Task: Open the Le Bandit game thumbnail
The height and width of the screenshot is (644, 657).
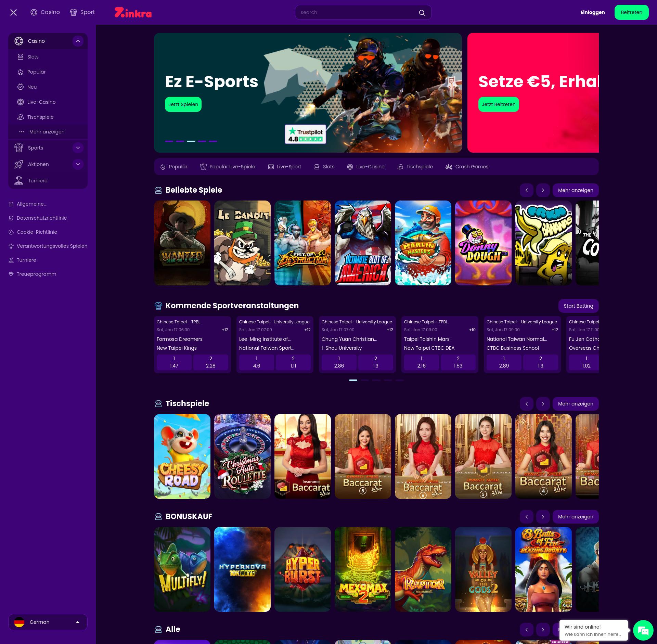Action: pos(242,243)
